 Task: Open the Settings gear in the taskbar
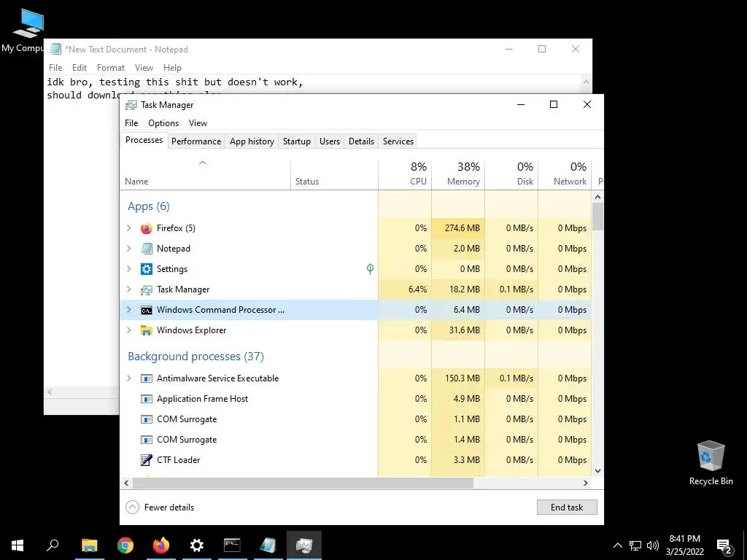[197, 545]
